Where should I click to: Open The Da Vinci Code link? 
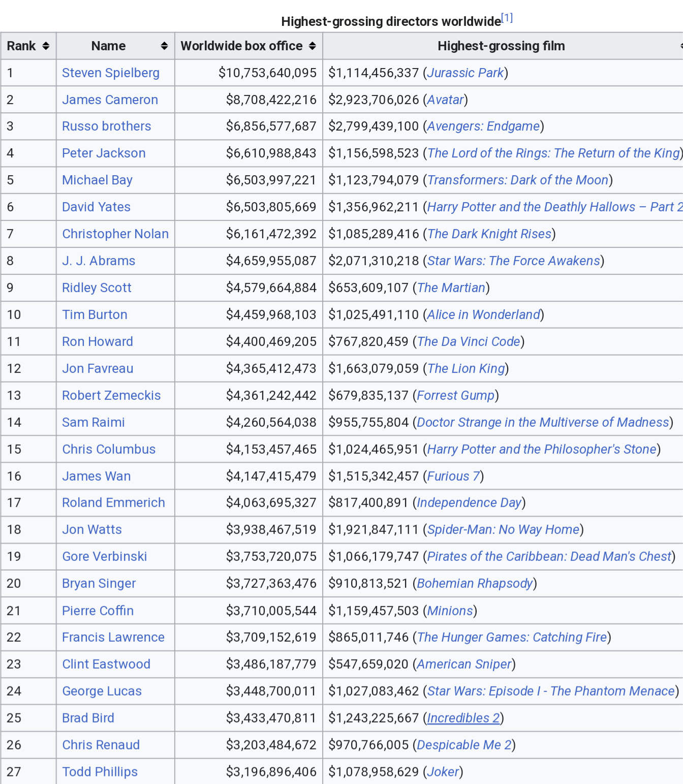469,342
